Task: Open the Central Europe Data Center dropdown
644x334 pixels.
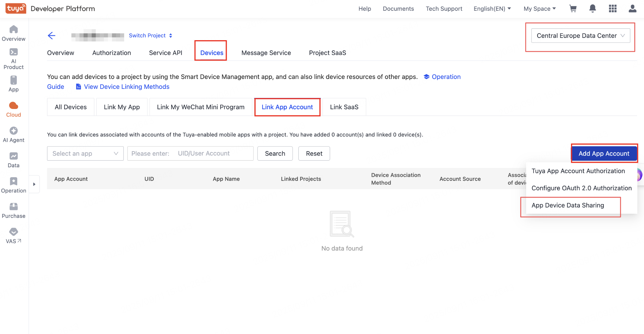Action: (581, 36)
